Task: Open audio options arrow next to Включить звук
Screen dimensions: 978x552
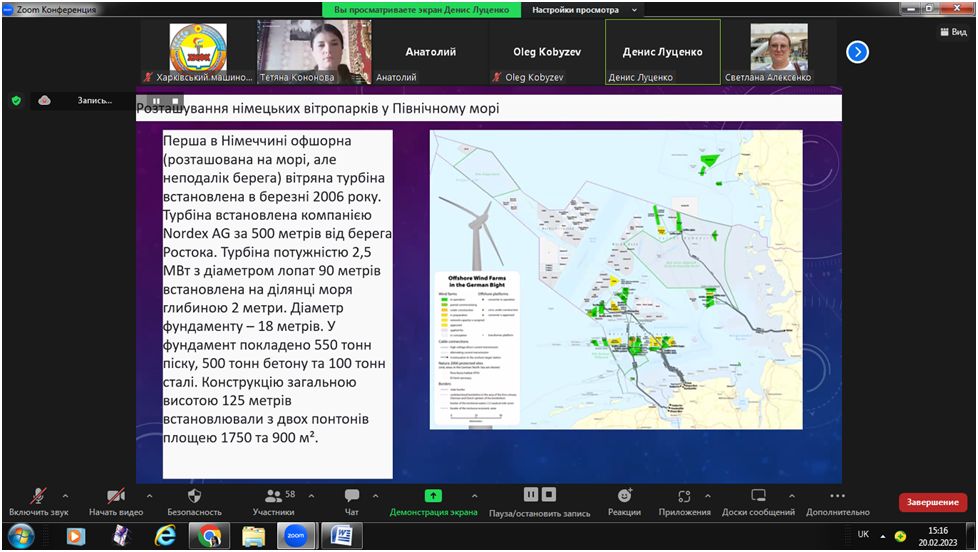Action: [65, 496]
